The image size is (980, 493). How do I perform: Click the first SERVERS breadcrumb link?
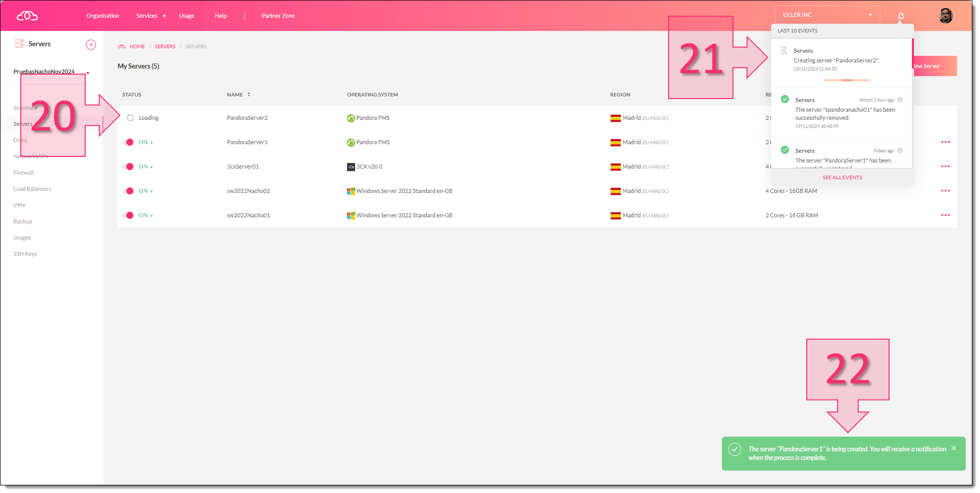165,47
